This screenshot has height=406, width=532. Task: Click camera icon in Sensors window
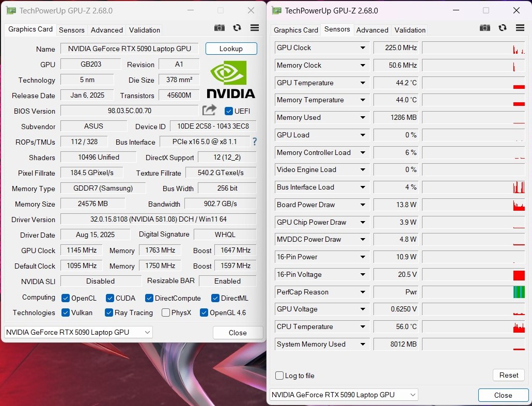(x=485, y=28)
